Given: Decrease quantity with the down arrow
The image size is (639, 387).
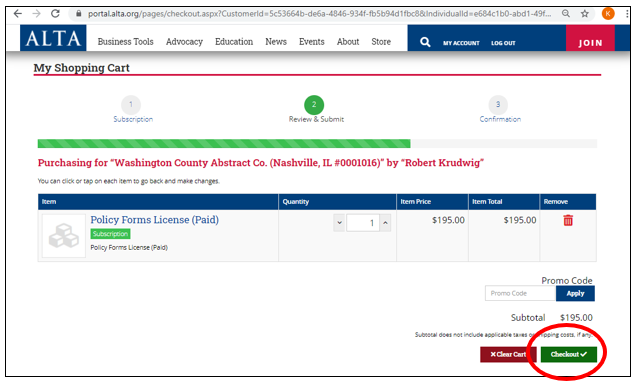Looking at the screenshot, I should [339, 223].
